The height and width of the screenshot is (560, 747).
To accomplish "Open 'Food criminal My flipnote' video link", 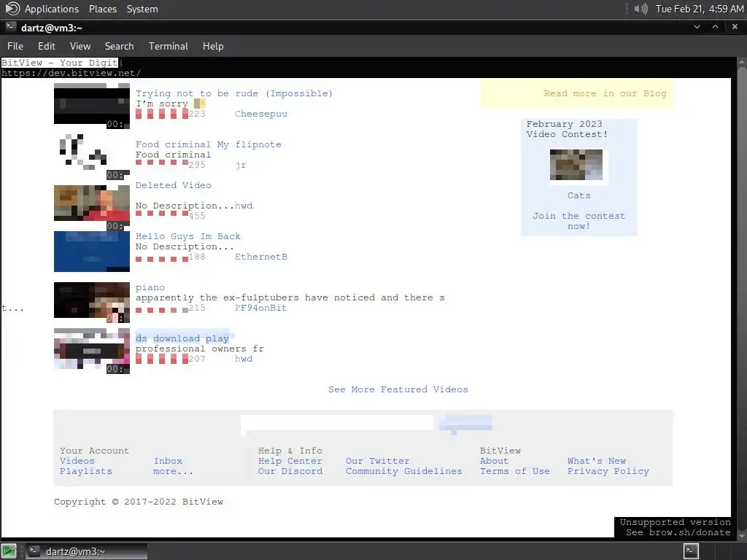I will point(208,144).
